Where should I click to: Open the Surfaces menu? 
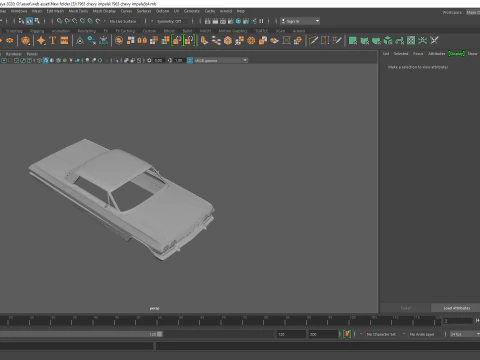(x=144, y=11)
